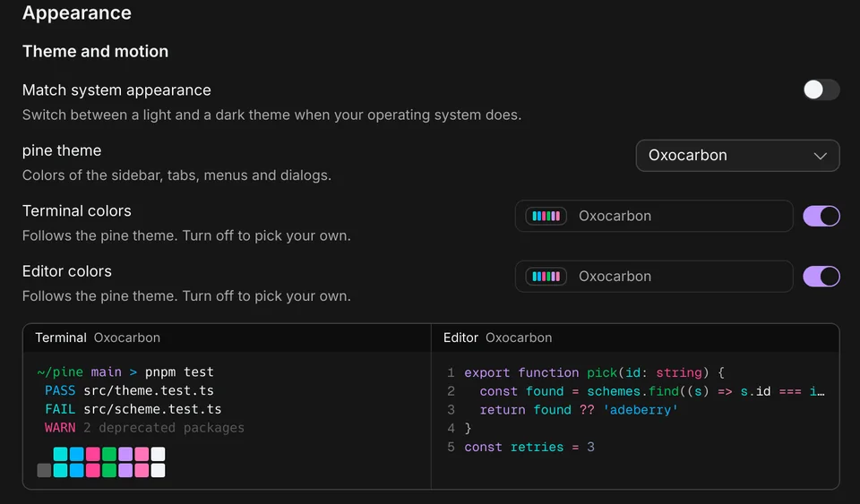
Task: Pick the hot pink swatch in lower palette row
Action: [92, 470]
